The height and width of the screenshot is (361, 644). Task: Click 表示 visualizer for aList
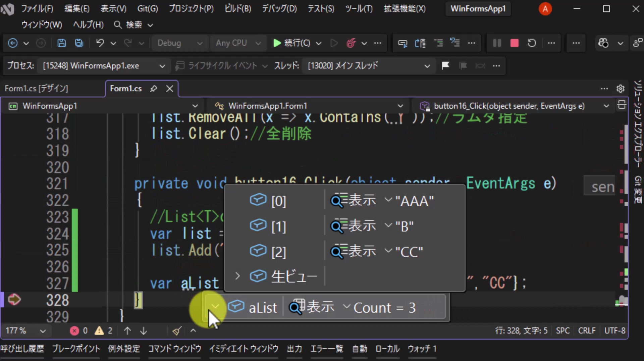coord(312,307)
